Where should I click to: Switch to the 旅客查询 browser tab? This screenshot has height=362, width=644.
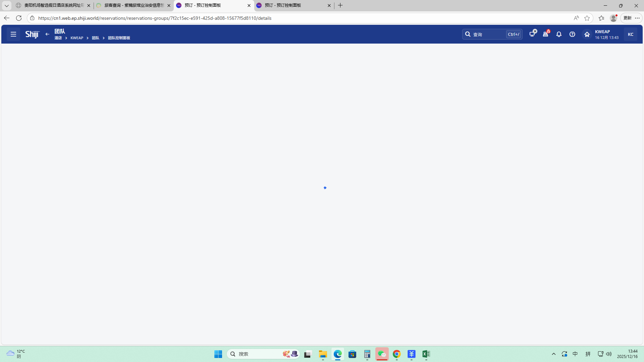coord(133,5)
